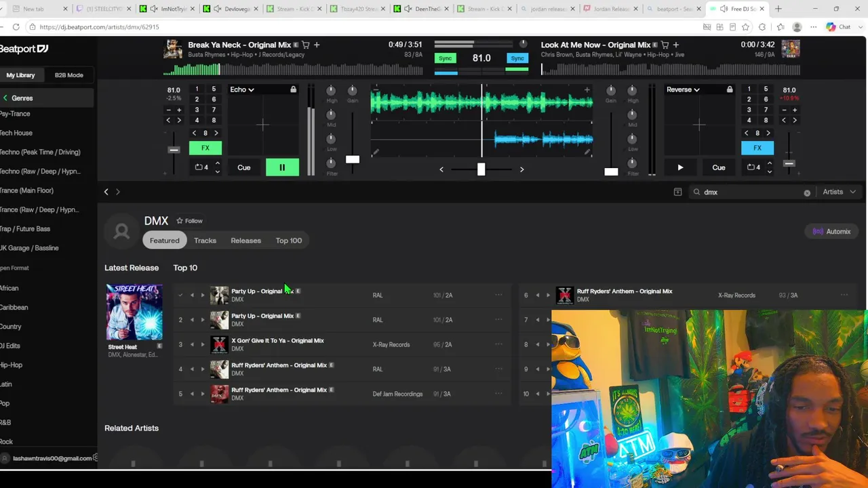Click the right deck tempo plus button
Image resolution: width=868 pixels, height=488 pixels.
[795, 110]
